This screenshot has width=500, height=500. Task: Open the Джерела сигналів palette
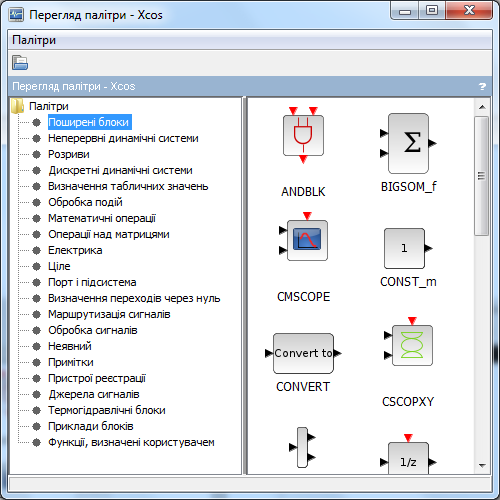(x=94, y=394)
